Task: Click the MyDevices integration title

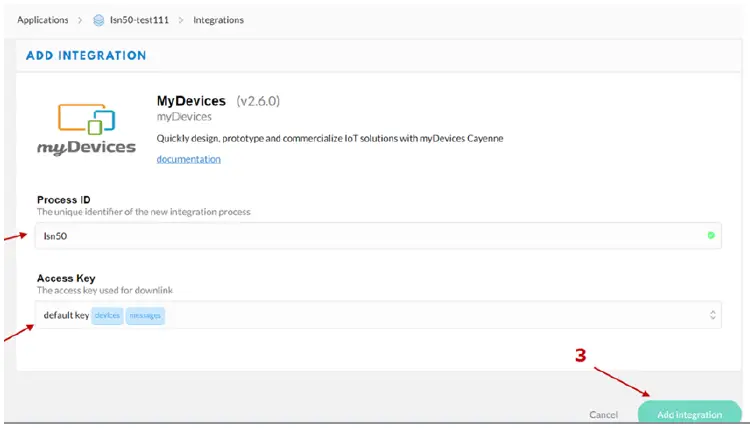Action: (x=191, y=101)
